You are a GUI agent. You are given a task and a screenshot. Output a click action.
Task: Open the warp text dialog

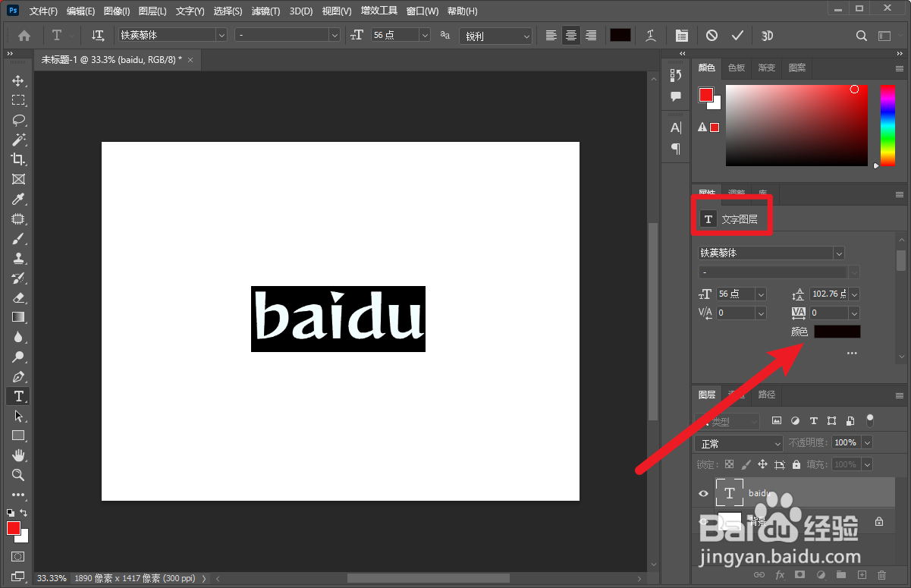[x=651, y=36]
